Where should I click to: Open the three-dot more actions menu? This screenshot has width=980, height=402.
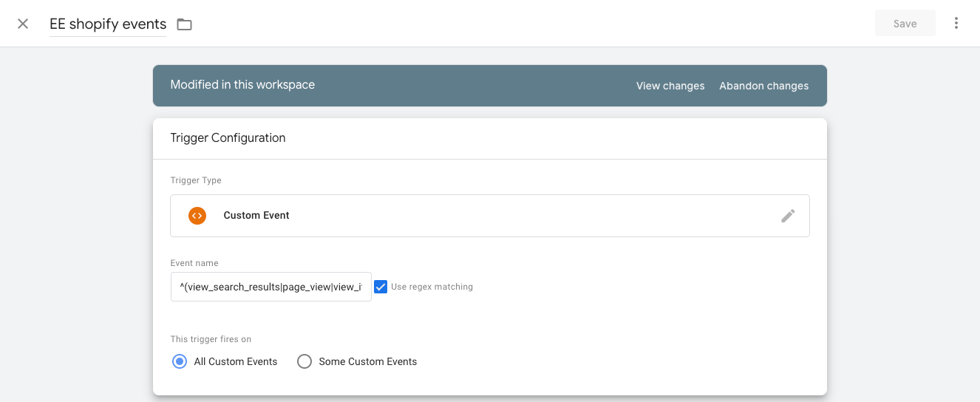pyautogui.click(x=956, y=24)
